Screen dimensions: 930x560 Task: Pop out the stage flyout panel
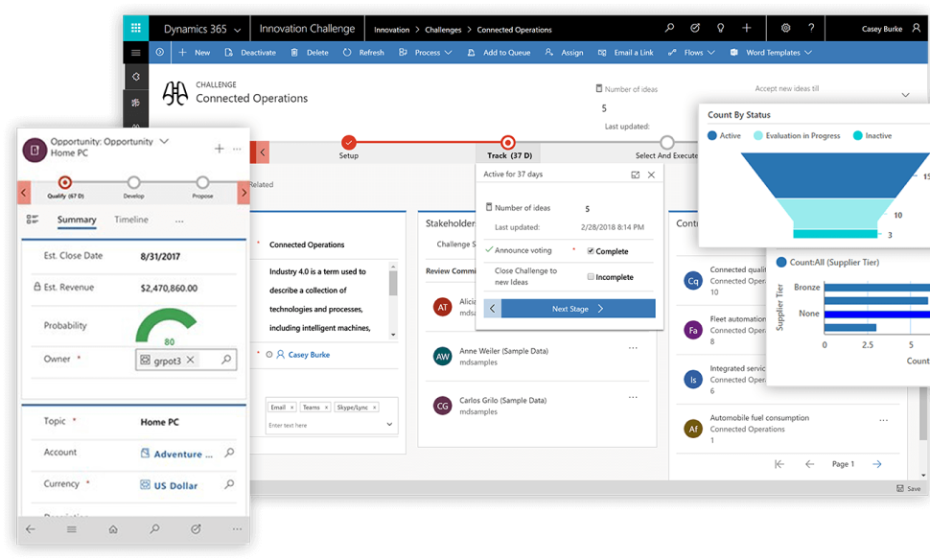pyautogui.click(x=636, y=175)
